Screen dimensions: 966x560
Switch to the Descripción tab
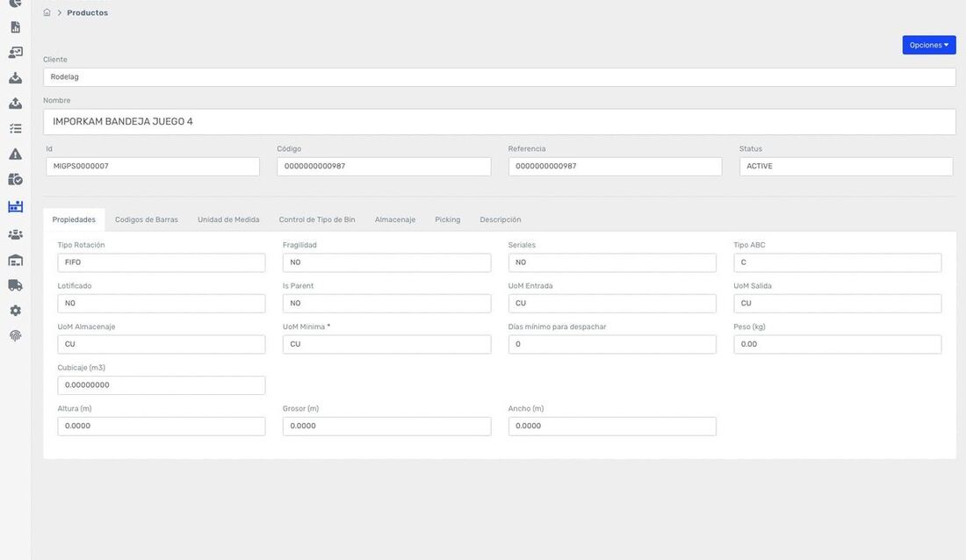coord(501,220)
